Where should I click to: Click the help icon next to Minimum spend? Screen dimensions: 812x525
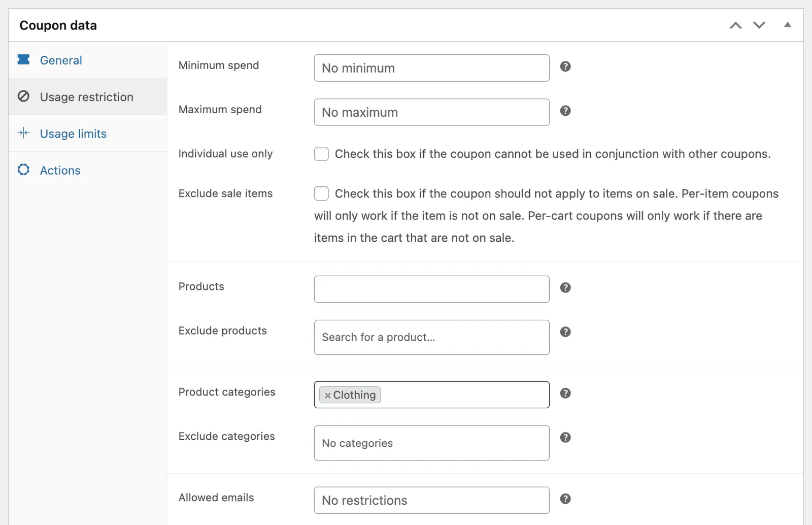pyautogui.click(x=565, y=67)
